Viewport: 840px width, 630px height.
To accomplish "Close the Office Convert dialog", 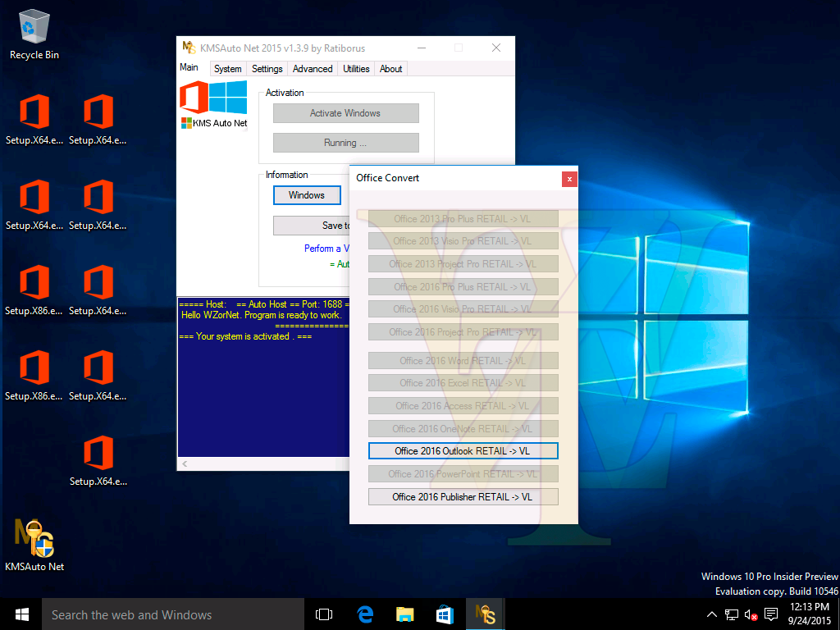I will (569, 179).
